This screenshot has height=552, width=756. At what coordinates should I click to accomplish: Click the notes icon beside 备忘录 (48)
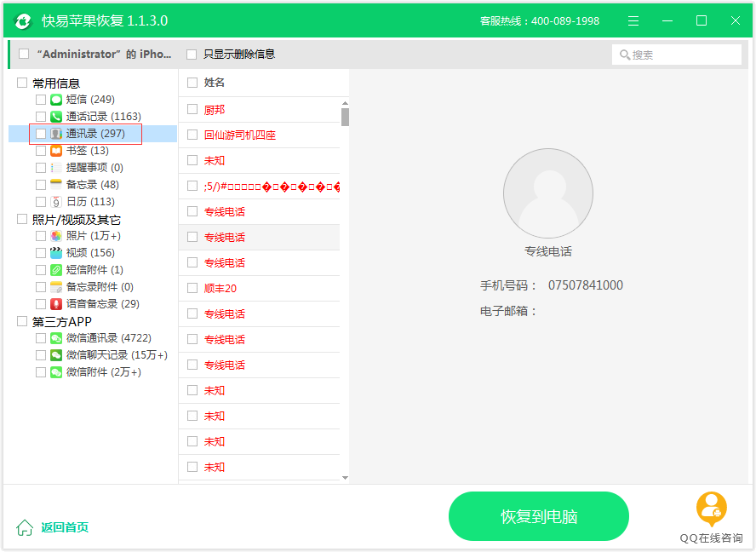pyautogui.click(x=56, y=185)
